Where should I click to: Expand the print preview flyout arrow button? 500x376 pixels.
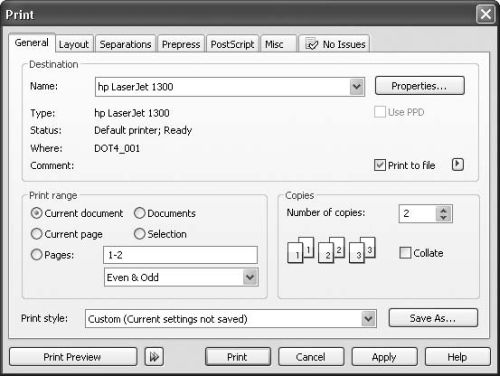[154, 357]
